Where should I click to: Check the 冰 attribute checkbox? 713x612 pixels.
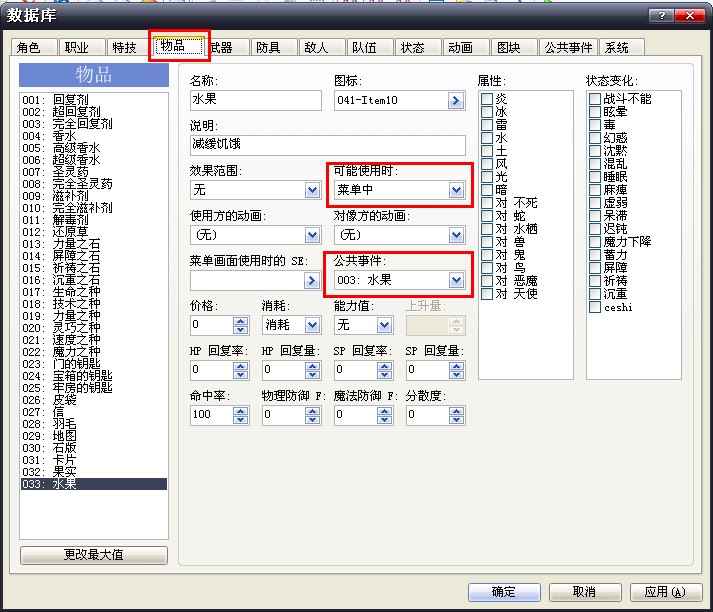tap(487, 112)
